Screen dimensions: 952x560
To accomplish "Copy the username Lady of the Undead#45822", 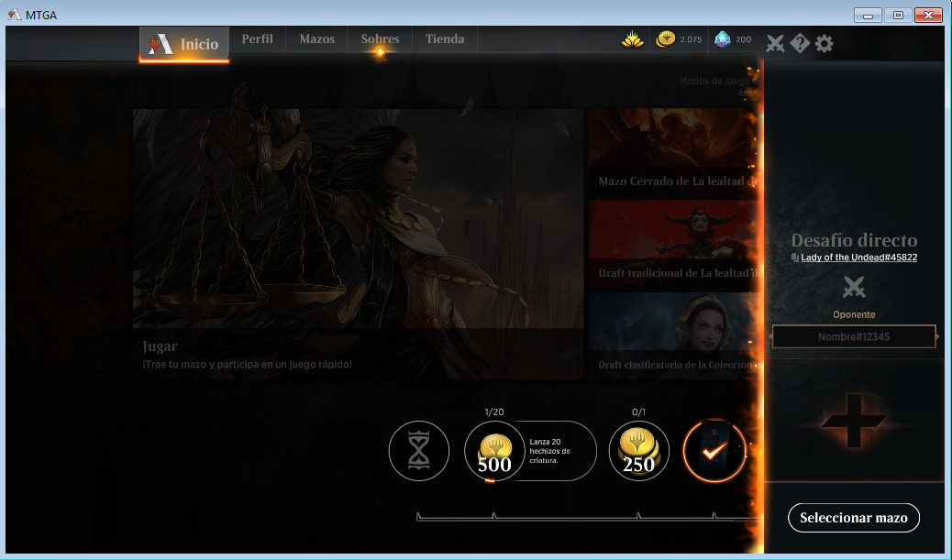I will (858, 258).
